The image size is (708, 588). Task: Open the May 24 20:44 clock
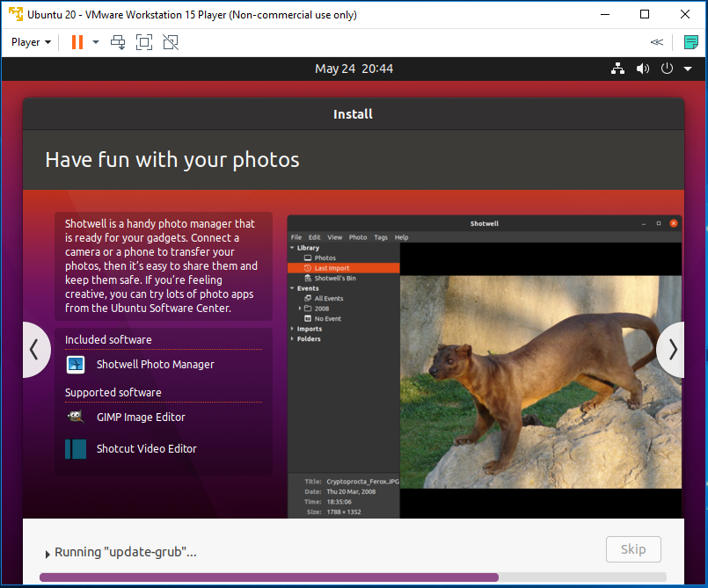354,69
